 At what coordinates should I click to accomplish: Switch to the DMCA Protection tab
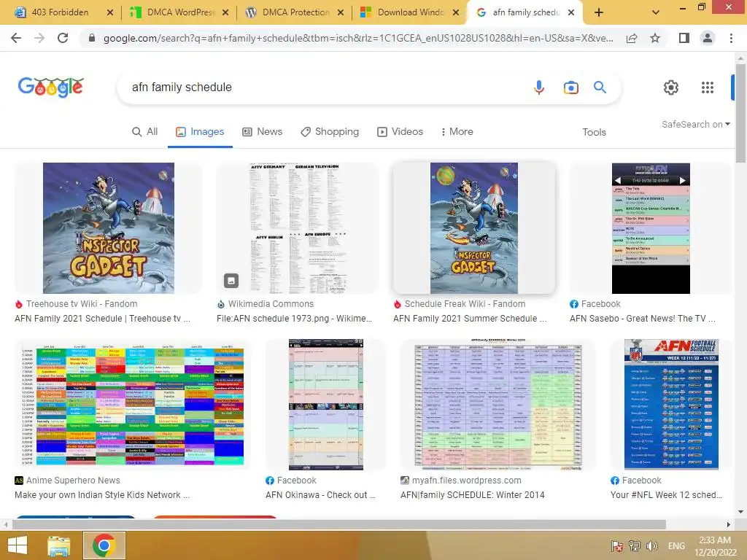tap(295, 12)
